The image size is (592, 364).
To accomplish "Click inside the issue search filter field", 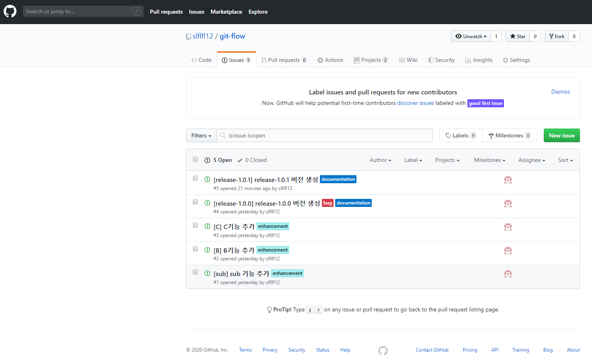I will point(325,135).
